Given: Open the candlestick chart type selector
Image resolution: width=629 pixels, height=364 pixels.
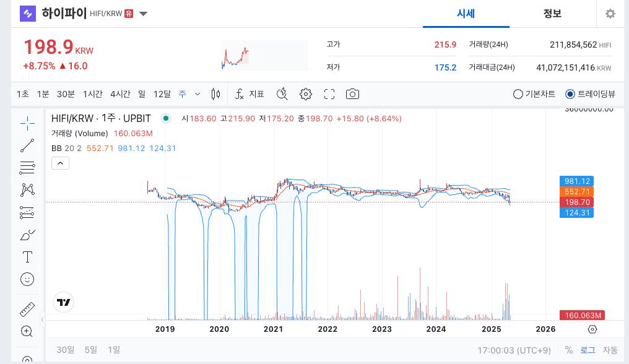Looking at the screenshot, I should [x=215, y=94].
